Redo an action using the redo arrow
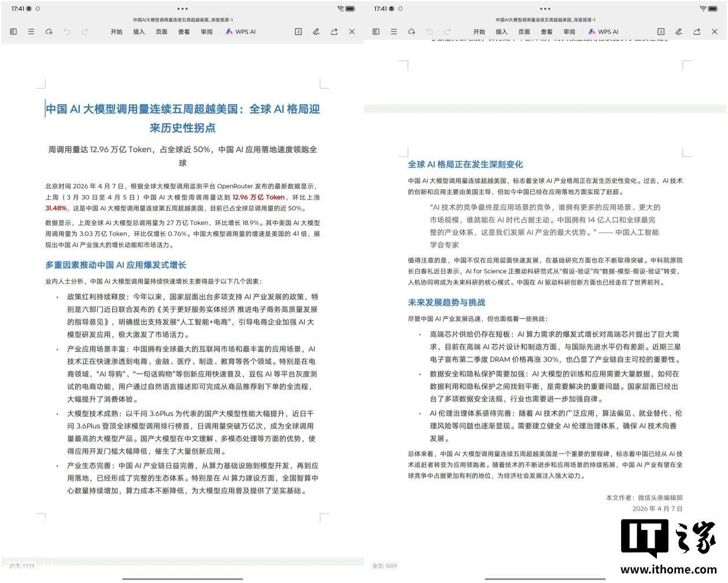Screen dimensions: 728x583 pos(85,32)
